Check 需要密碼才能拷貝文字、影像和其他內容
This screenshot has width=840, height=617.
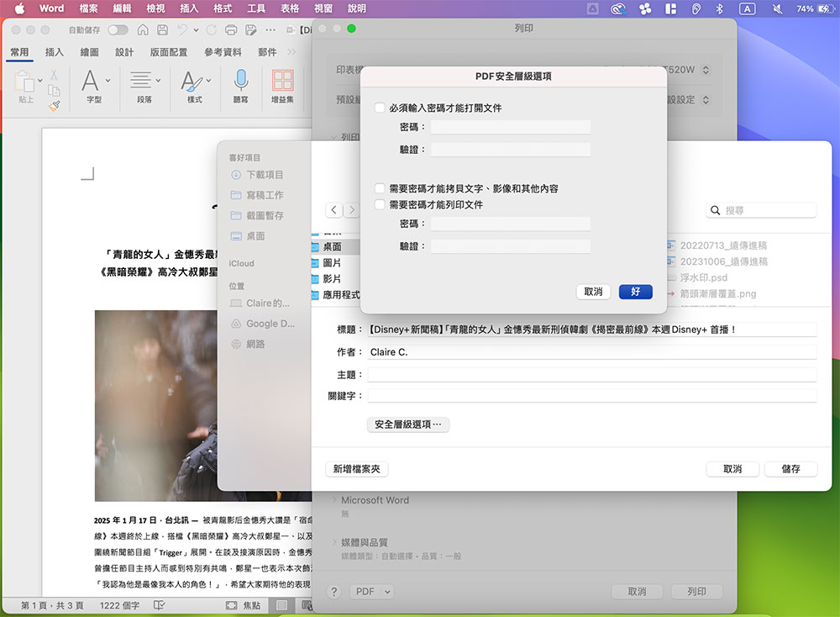tap(380, 188)
